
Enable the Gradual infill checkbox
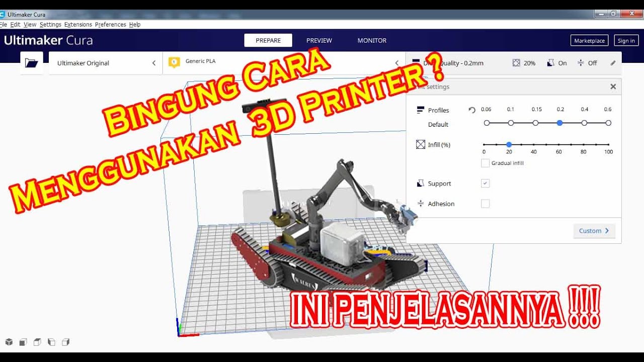(485, 163)
